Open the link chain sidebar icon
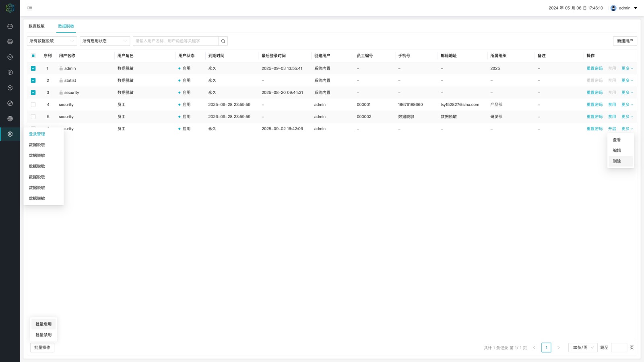This screenshot has height=362, width=644. (10, 103)
